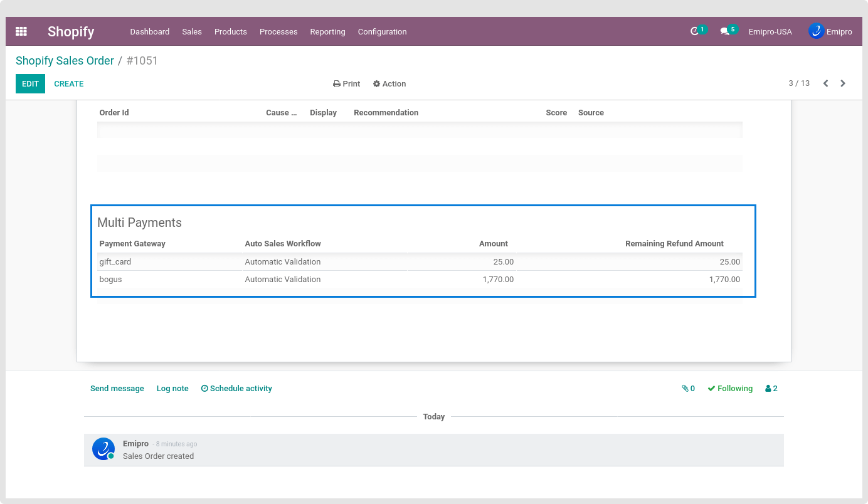The height and width of the screenshot is (504, 868).
Task: Go to the next record arrow
Action: pyautogui.click(x=843, y=83)
